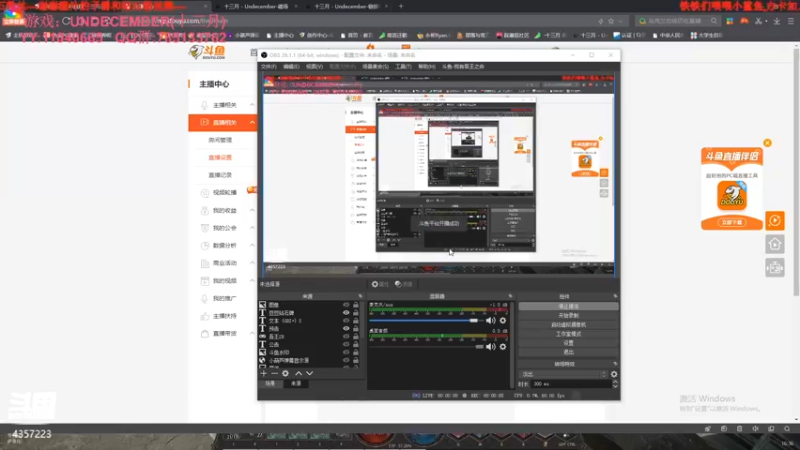This screenshot has width=800, height=450.
Task: Collapse the 主播相关 sidebar section chevron
Action: click(x=252, y=105)
